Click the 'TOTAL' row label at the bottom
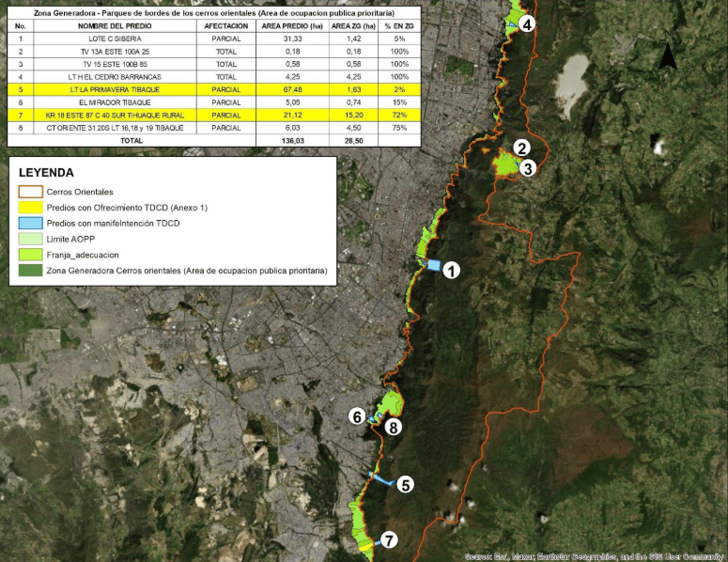728x562 pixels. pyautogui.click(x=132, y=141)
